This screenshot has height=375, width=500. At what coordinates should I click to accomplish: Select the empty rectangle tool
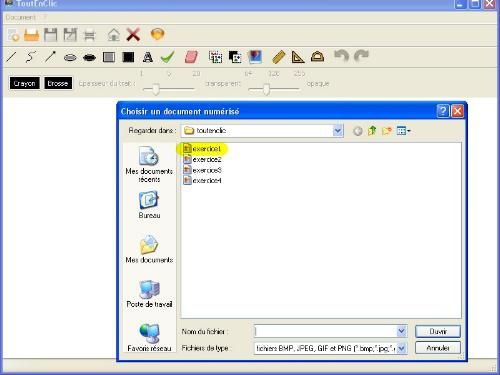point(109,57)
